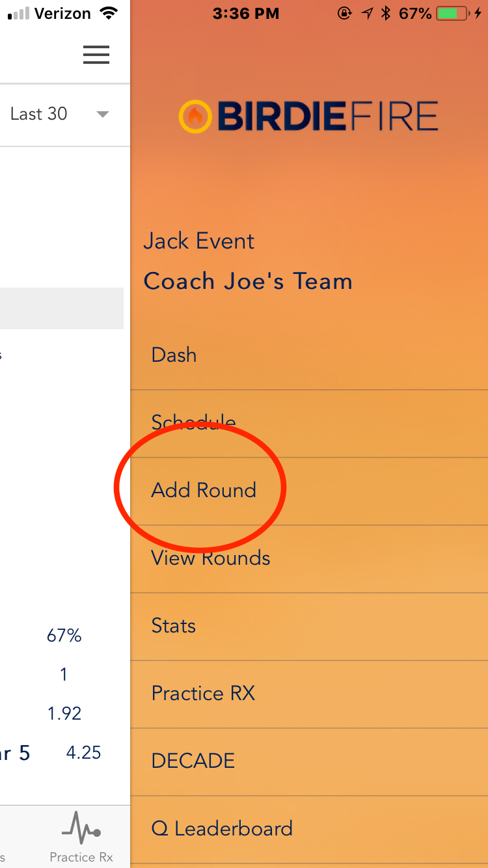Tap the location arrow status icon
488x868 pixels.
pyautogui.click(x=367, y=13)
